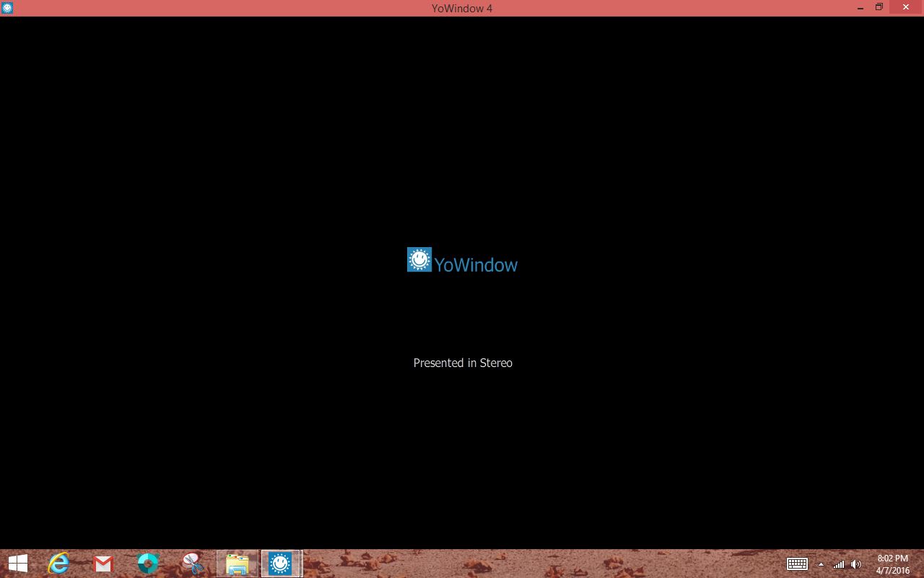
Task: Click the YoWindow icon in the title bar
Action: 7,8
